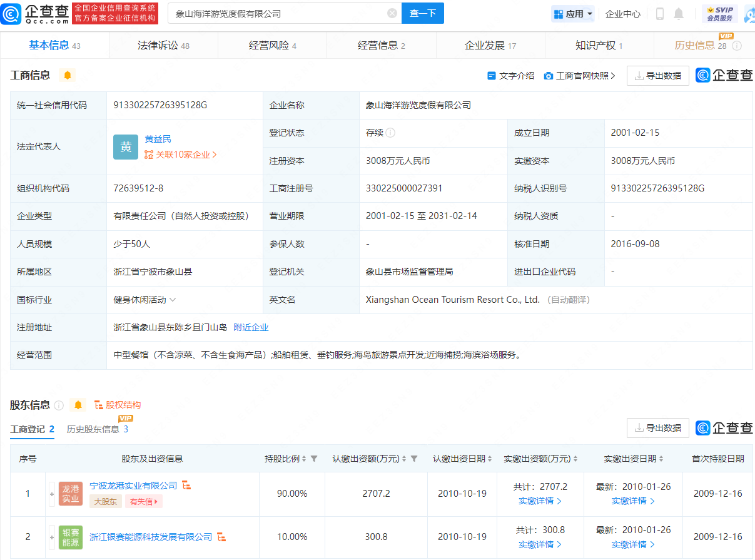Open 工商官网快照 snapshot link
The image size is (755, 560).
click(x=580, y=76)
